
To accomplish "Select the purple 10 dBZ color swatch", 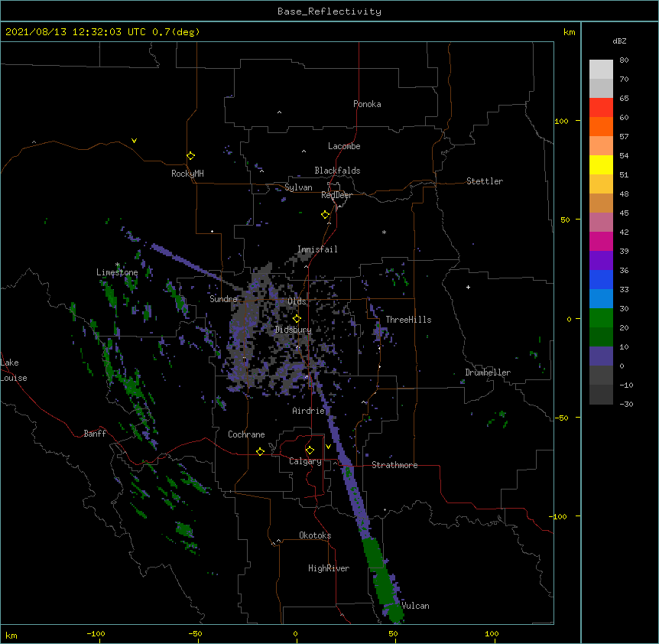I will pyautogui.click(x=601, y=356).
